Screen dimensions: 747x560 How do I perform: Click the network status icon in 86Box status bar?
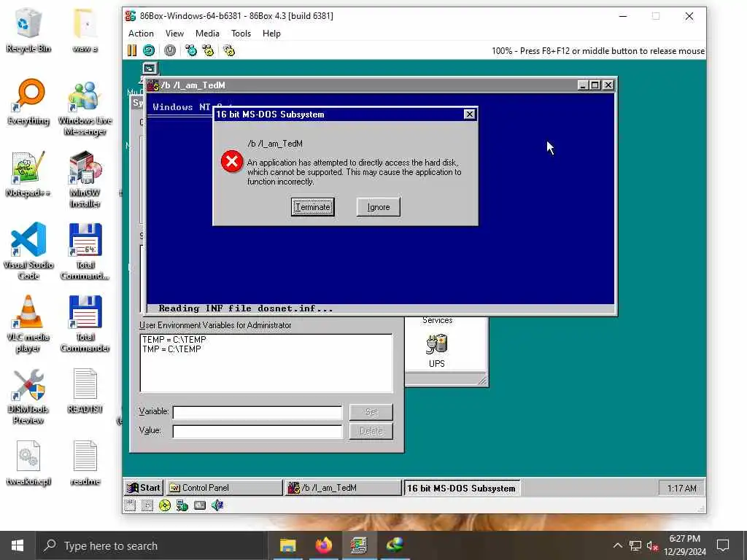tap(182, 506)
